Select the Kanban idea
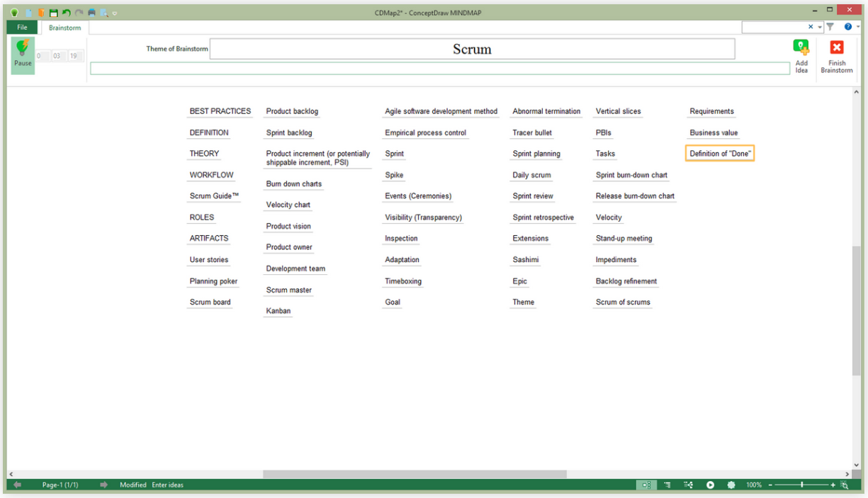Viewport: 868px width, 498px height. pos(278,311)
